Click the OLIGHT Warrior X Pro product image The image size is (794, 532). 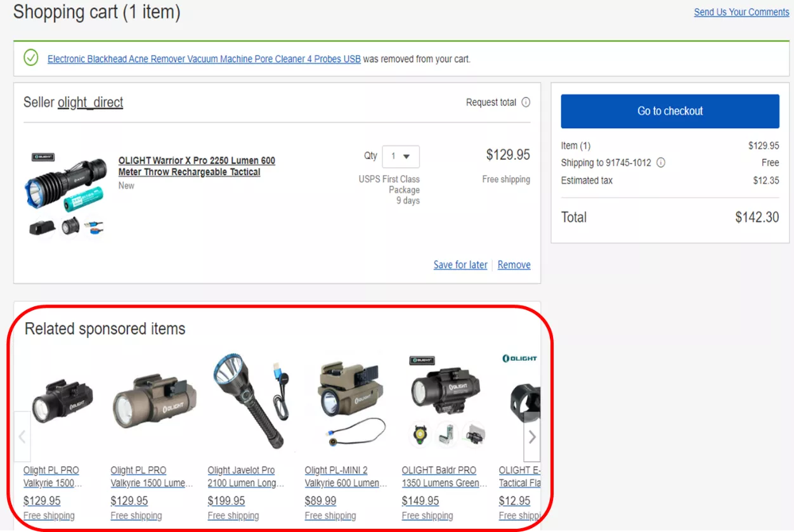(65, 190)
